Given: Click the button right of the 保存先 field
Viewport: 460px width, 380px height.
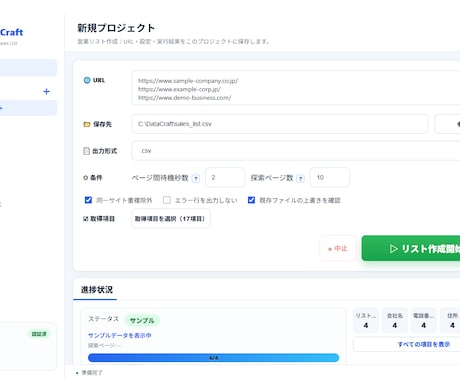Looking at the screenshot, I should (x=447, y=124).
